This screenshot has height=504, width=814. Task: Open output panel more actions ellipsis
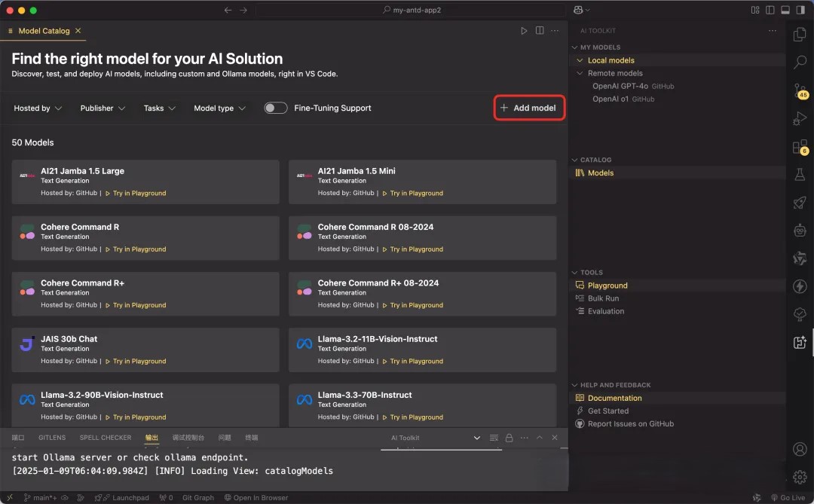525,438
